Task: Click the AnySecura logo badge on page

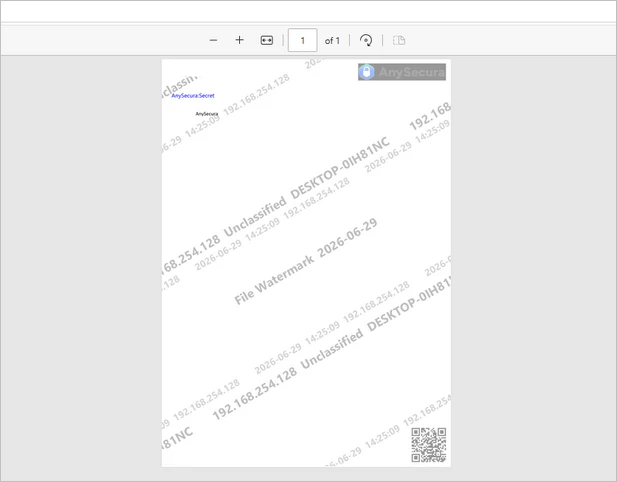Action: click(402, 72)
